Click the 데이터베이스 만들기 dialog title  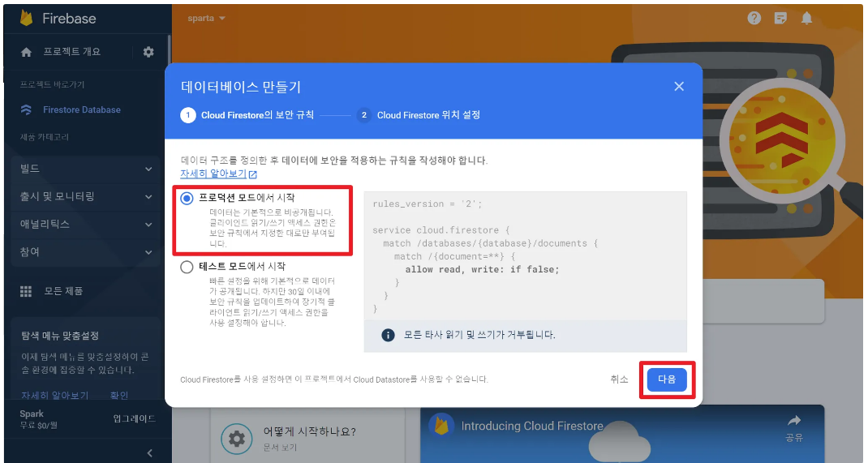(x=241, y=87)
